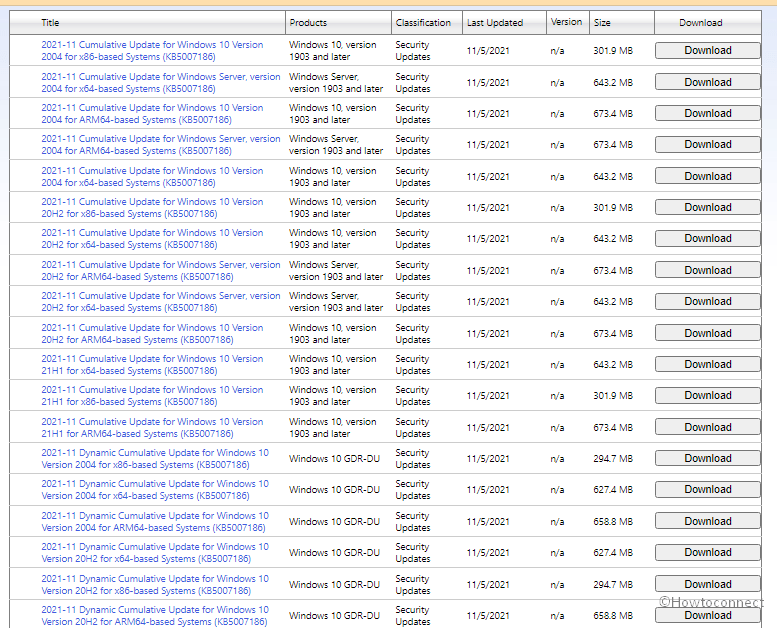Download Windows 10 Version 2004 x86 cumulative update
This screenshot has width=777, height=628.
[x=707, y=51]
